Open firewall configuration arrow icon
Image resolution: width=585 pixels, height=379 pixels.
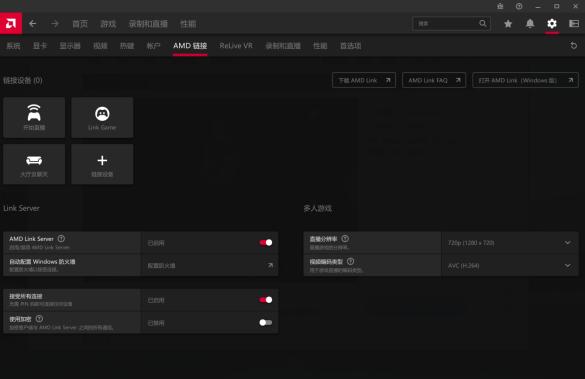[x=270, y=265]
